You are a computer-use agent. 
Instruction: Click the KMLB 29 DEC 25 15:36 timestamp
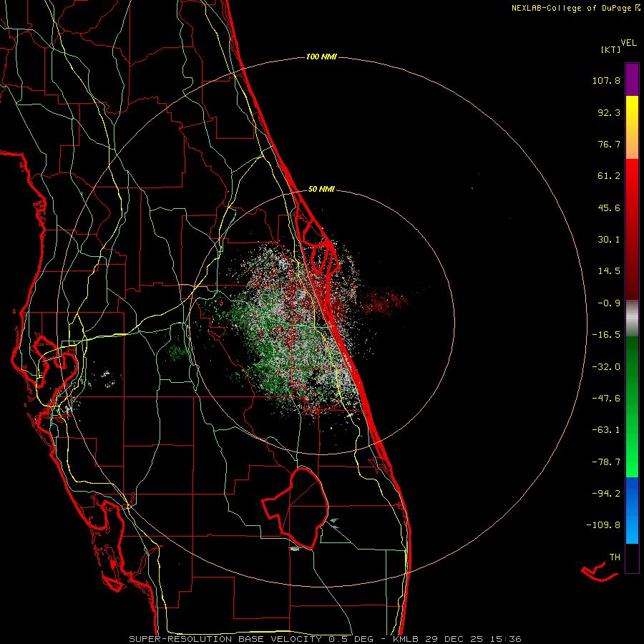pyautogui.click(x=457, y=639)
